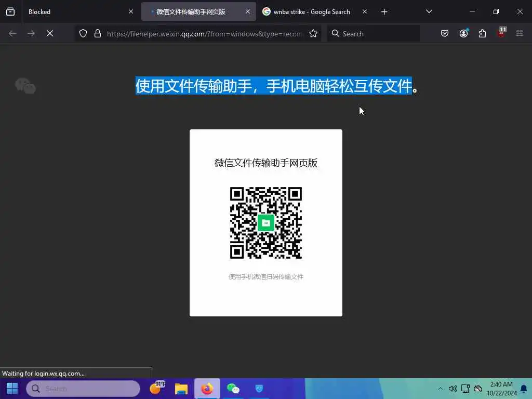Open File Explorer from the taskbar
The height and width of the screenshot is (399, 532).
pyautogui.click(x=181, y=389)
